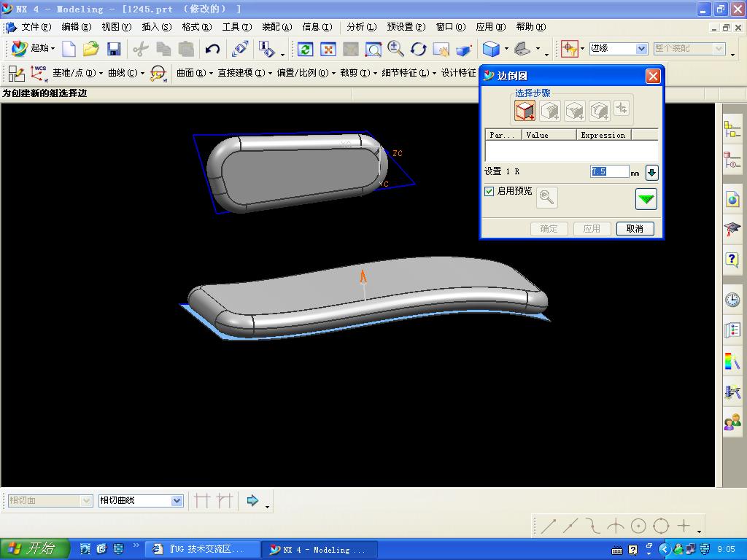747x560 pixels.
Task: Click the 取消 button in dialog
Action: click(x=635, y=228)
